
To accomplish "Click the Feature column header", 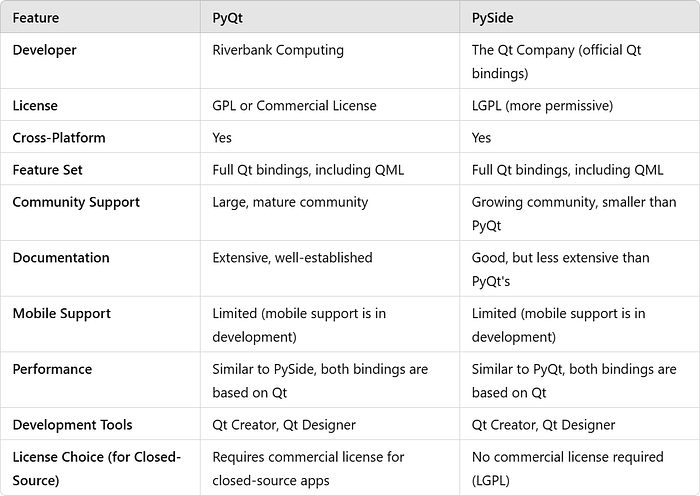I will click(36, 18).
